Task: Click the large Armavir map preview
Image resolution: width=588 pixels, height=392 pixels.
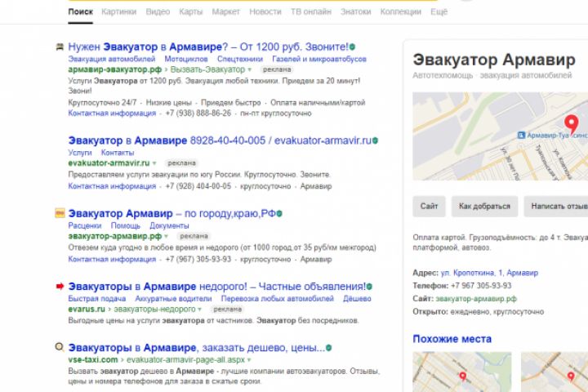Action: [x=501, y=136]
